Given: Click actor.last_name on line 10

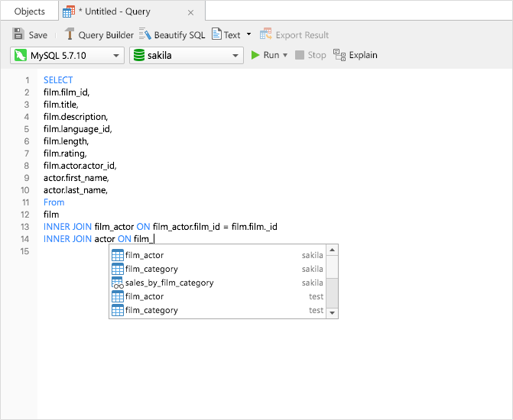Looking at the screenshot, I should tap(76, 190).
